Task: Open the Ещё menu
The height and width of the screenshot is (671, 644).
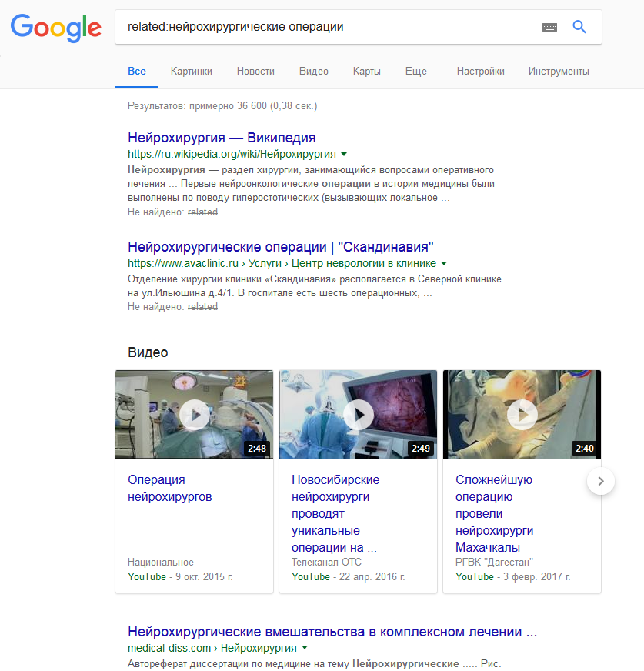Action: (416, 71)
